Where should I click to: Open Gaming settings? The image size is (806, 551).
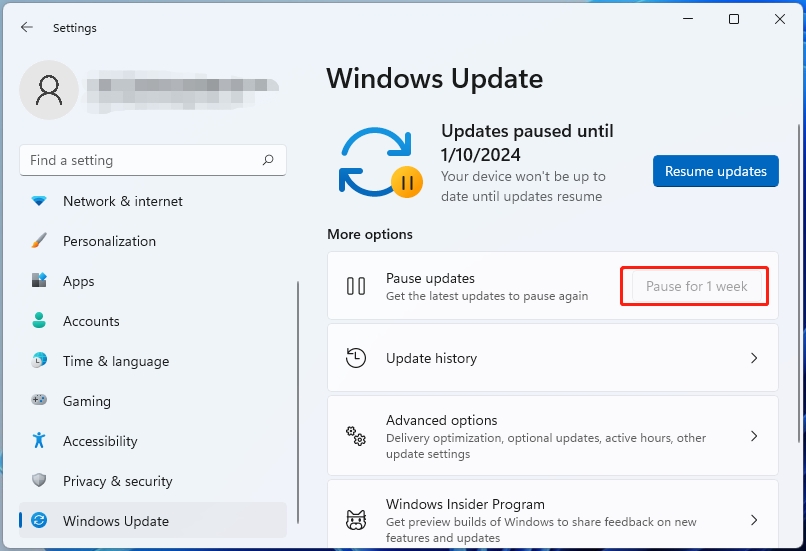(x=153, y=401)
